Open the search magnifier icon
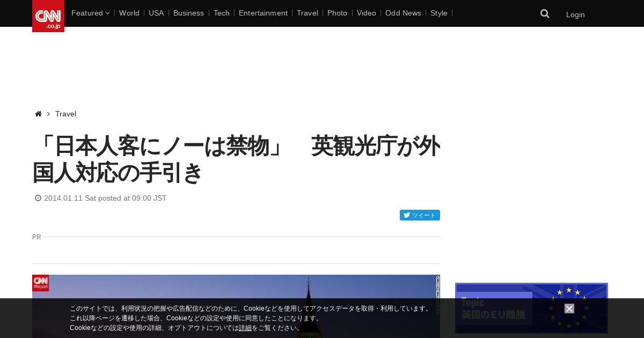644x338 pixels. click(545, 14)
